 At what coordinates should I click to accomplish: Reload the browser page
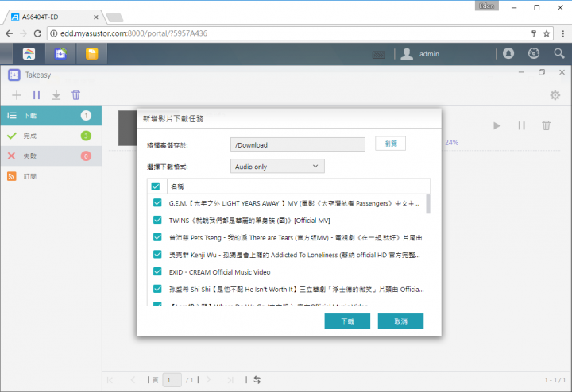pos(37,33)
